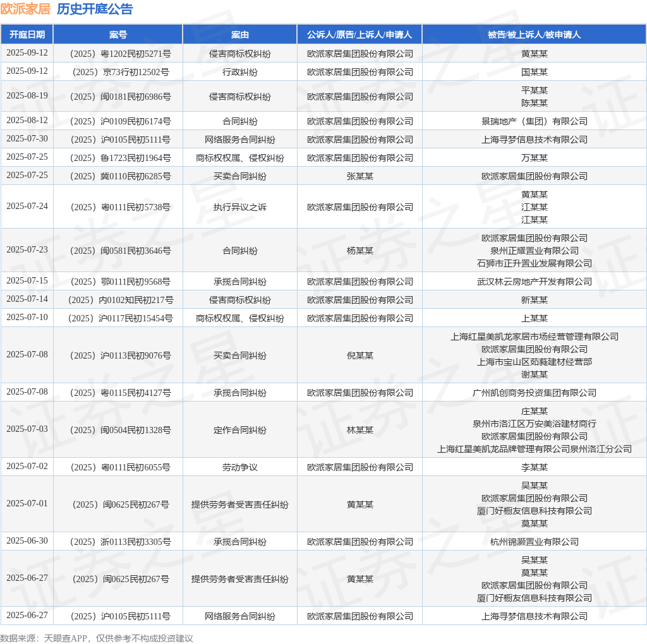Select the 定作合同纠纷 cause cell
The image size is (647, 644).
point(239,430)
